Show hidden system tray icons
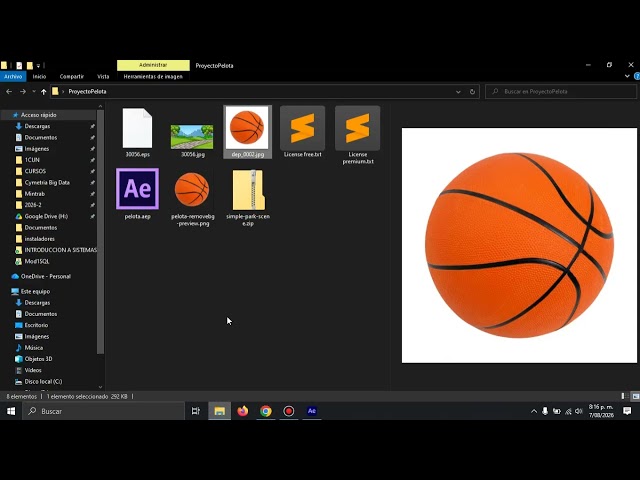Screen dimensions: 640x480 click(x=533, y=411)
